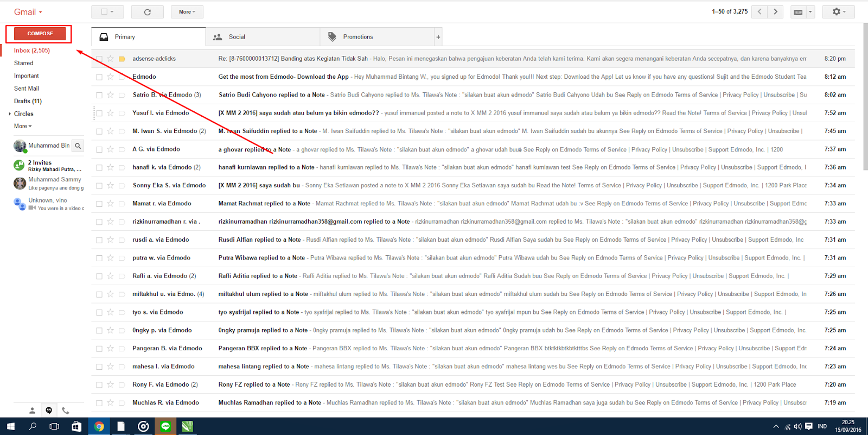Switch to the Social tab

263,37
